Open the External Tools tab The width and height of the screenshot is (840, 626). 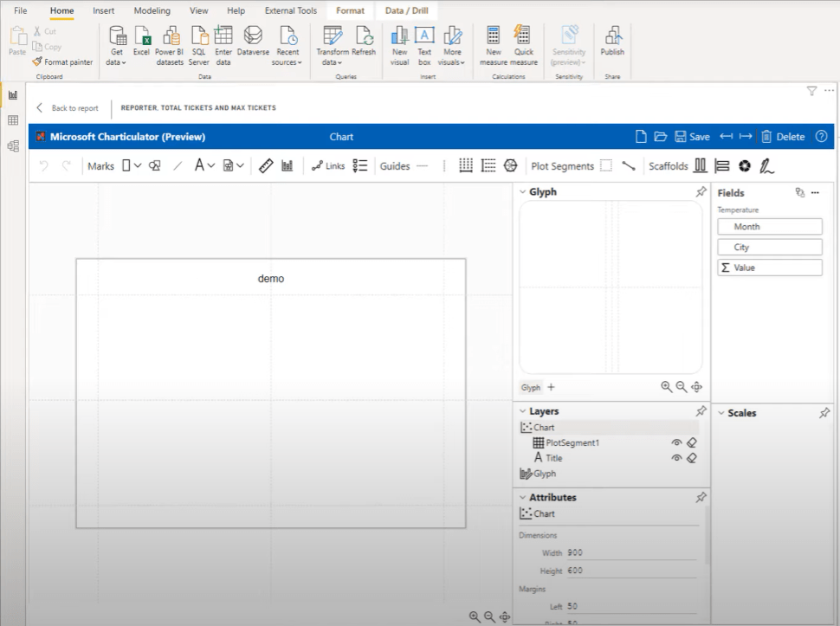[x=291, y=10]
